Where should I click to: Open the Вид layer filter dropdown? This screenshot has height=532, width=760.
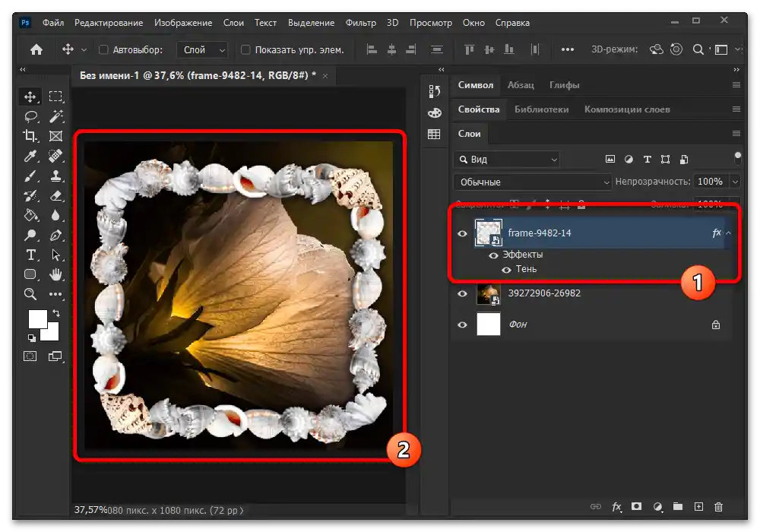point(506,160)
